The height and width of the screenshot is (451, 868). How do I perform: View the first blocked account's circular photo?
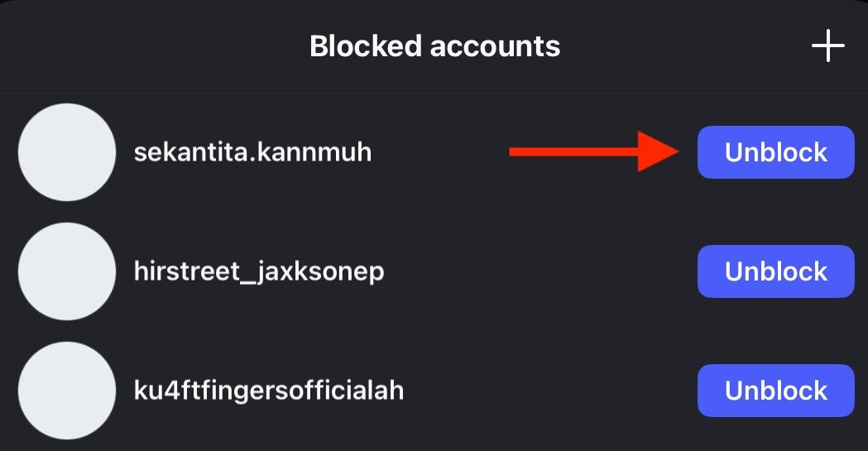point(67,152)
